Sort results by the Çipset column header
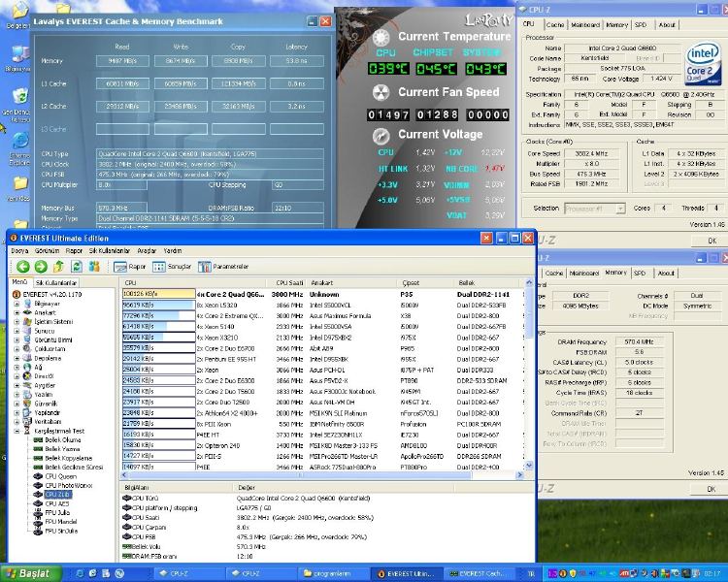The width and height of the screenshot is (728, 582). [x=425, y=282]
